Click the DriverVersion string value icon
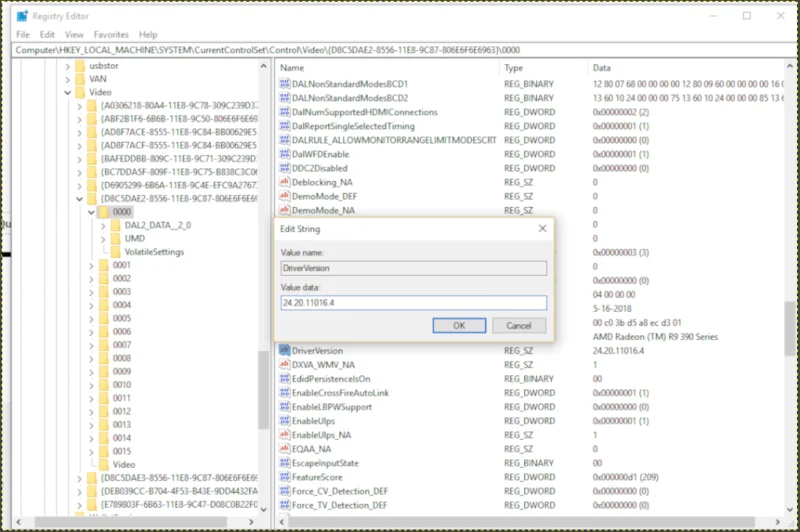Screen dimensions: 800x532 [x=285, y=350]
